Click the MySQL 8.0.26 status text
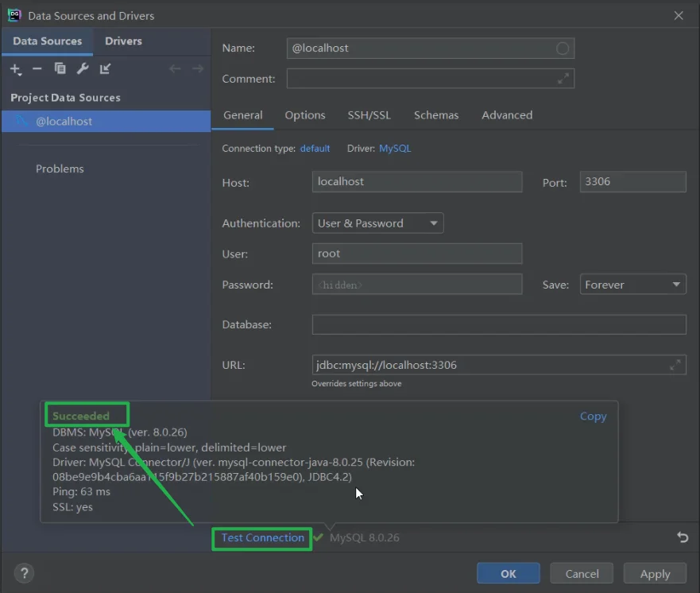Viewport: 700px width, 593px height. pyautogui.click(x=364, y=537)
